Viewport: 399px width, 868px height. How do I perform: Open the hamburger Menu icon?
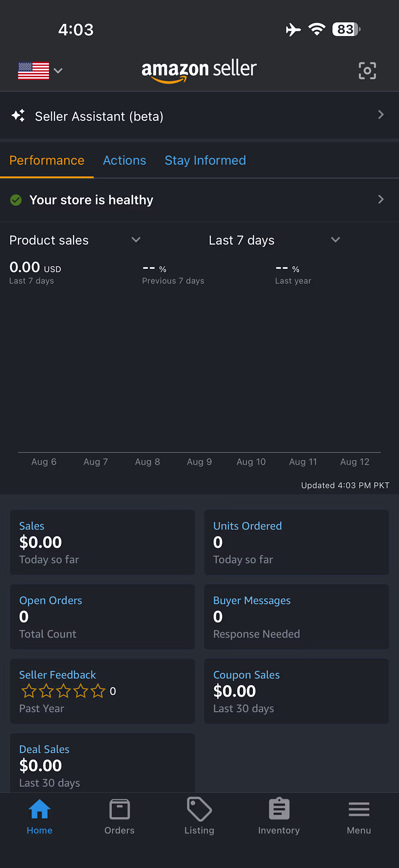tap(359, 809)
